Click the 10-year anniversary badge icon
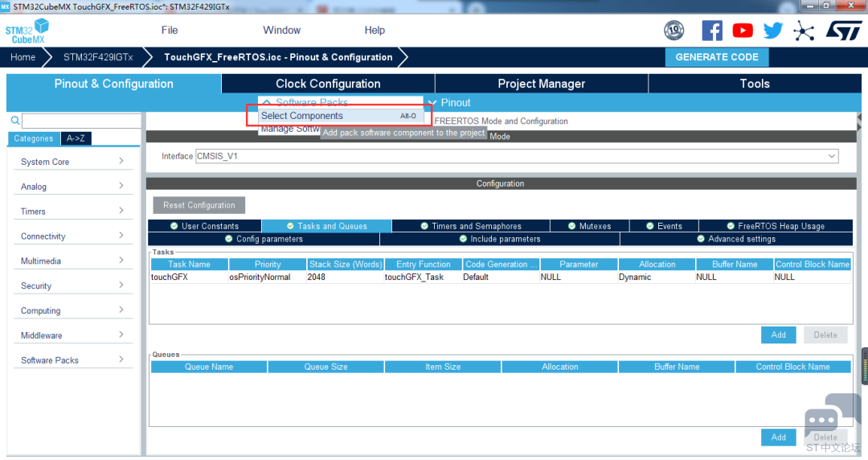868x460 pixels. 674,31
